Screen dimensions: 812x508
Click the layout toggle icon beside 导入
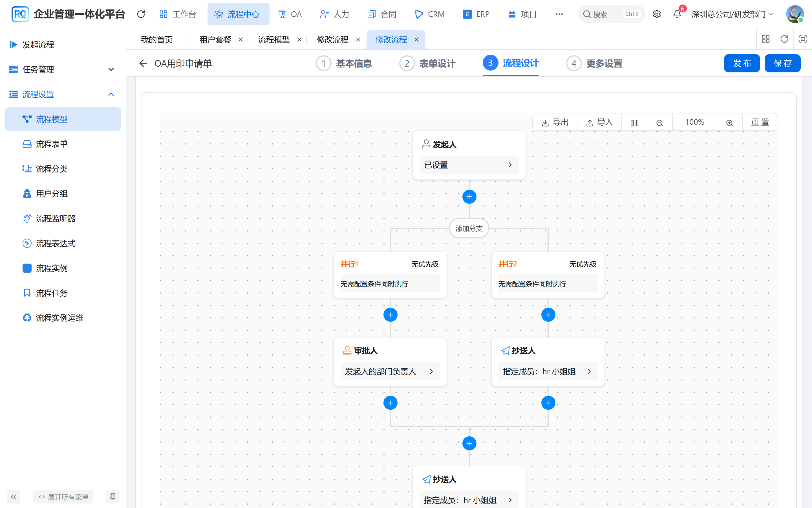tap(634, 123)
